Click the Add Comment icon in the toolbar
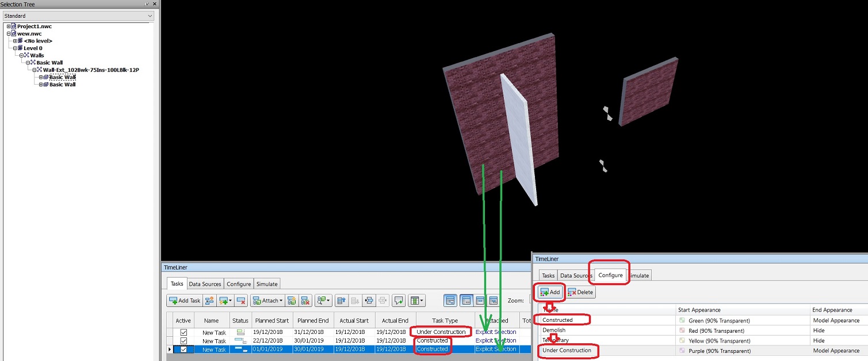This screenshot has width=868, height=361. coord(399,301)
